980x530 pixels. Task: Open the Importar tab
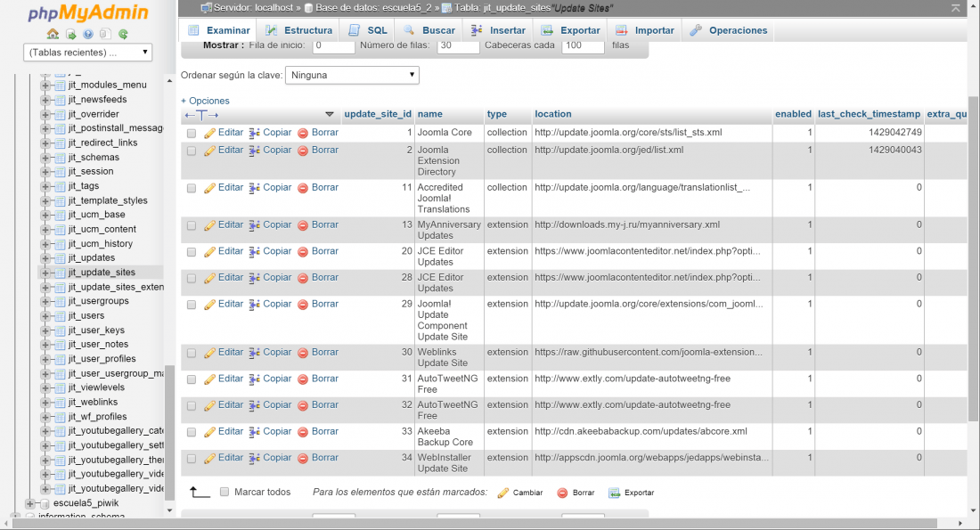click(645, 30)
